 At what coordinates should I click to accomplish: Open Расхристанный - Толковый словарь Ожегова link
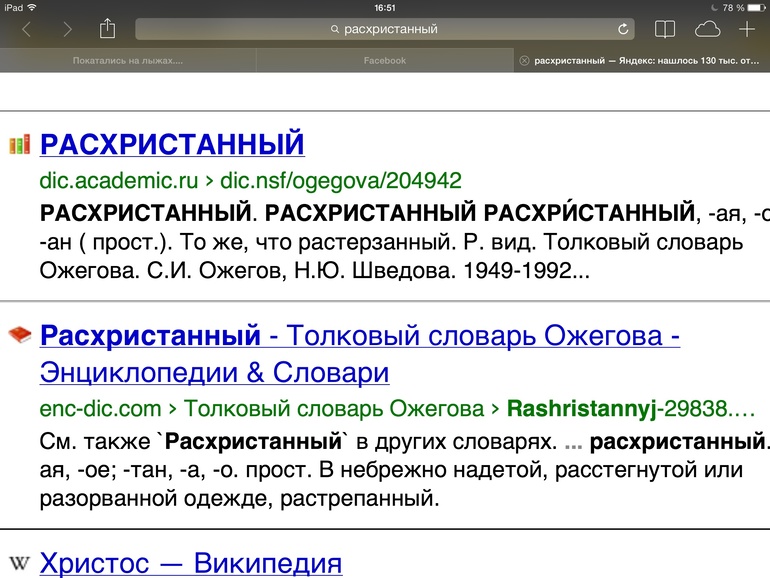pyautogui.click(x=359, y=354)
